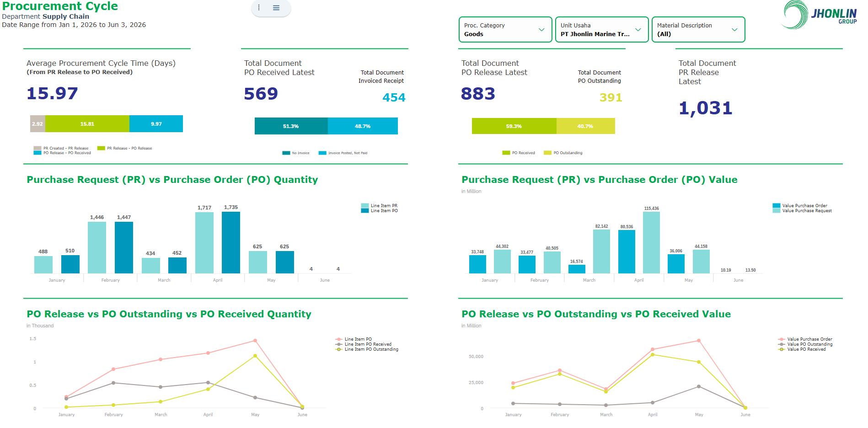Click the 15.97 average cycle time value

coord(52,94)
